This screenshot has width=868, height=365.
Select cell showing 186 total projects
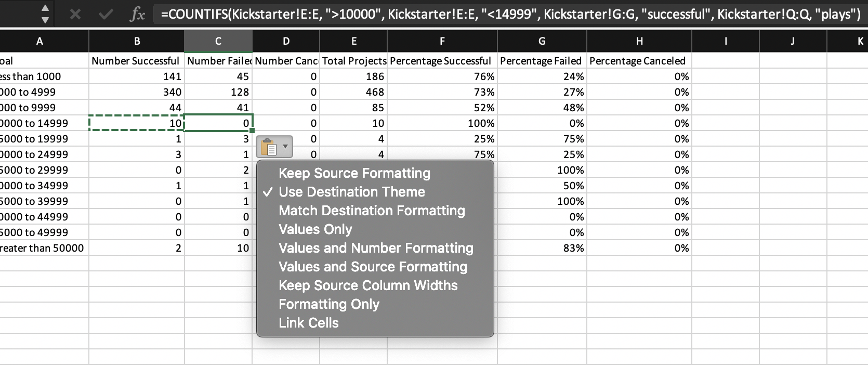(353, 76)
